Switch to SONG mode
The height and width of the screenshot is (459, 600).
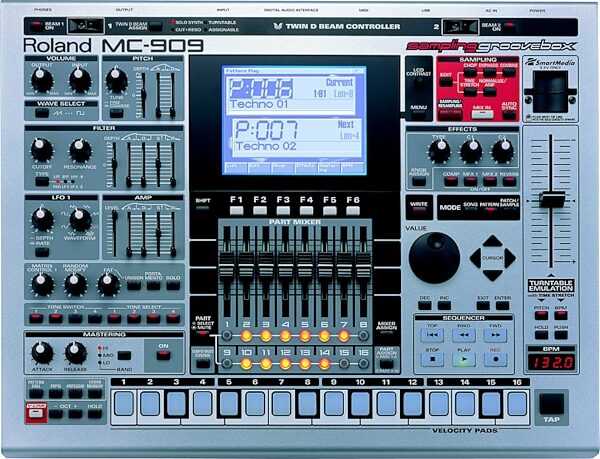470,210
